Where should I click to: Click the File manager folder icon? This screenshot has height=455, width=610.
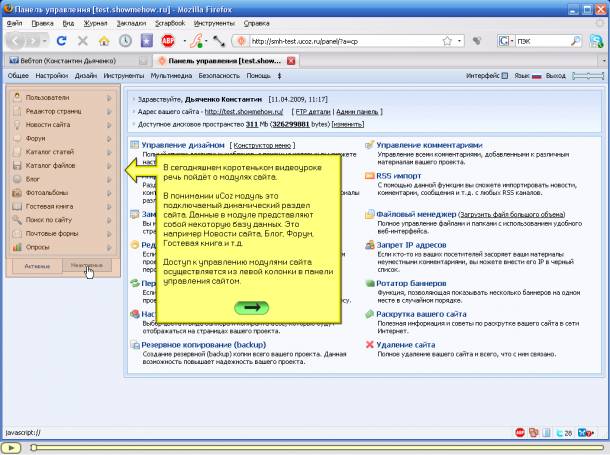coord(369,214)
